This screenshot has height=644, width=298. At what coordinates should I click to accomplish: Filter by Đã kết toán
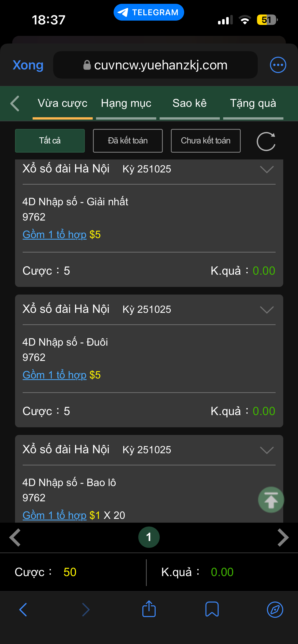click(x=128, y=141)
